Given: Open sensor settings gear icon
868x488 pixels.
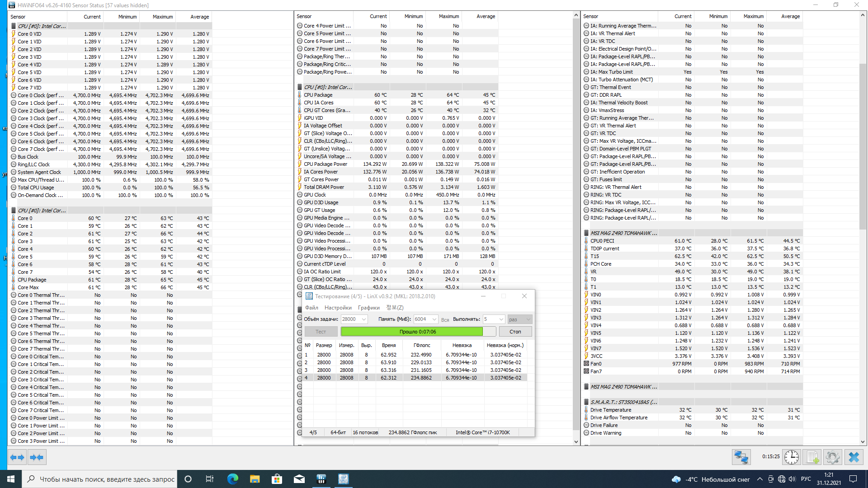Looking at the screenshot, I should (832, 457).
